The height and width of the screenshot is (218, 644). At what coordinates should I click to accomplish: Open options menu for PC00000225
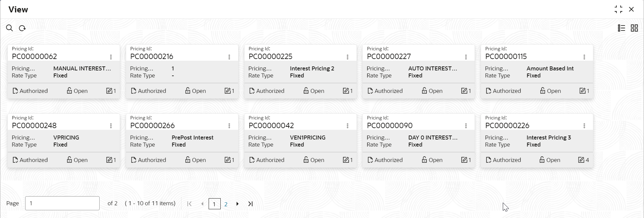tap(347, 57)
